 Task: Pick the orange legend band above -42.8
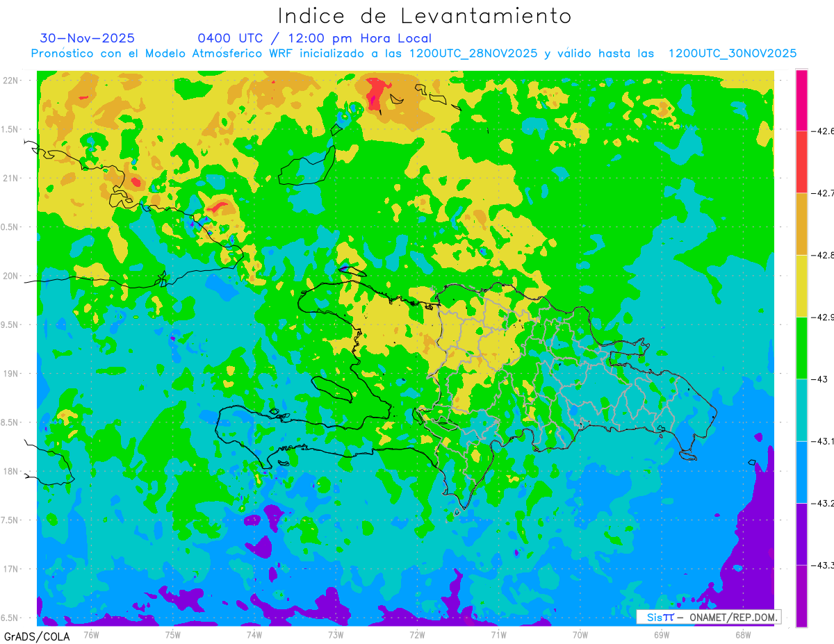pyautogui.click(x=801, y=224)
